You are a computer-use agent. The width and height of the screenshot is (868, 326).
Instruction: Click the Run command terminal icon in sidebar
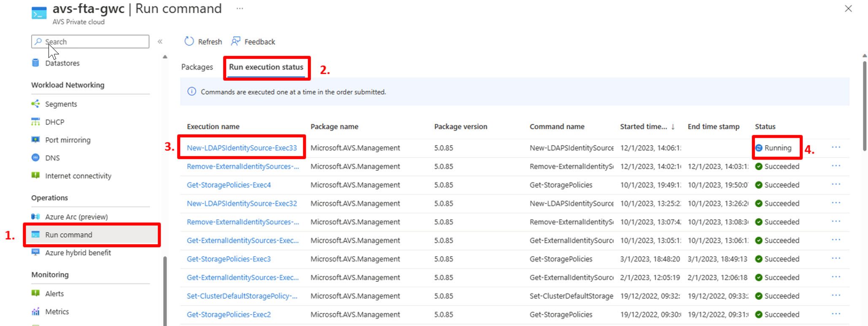click(x=35, y=235)
